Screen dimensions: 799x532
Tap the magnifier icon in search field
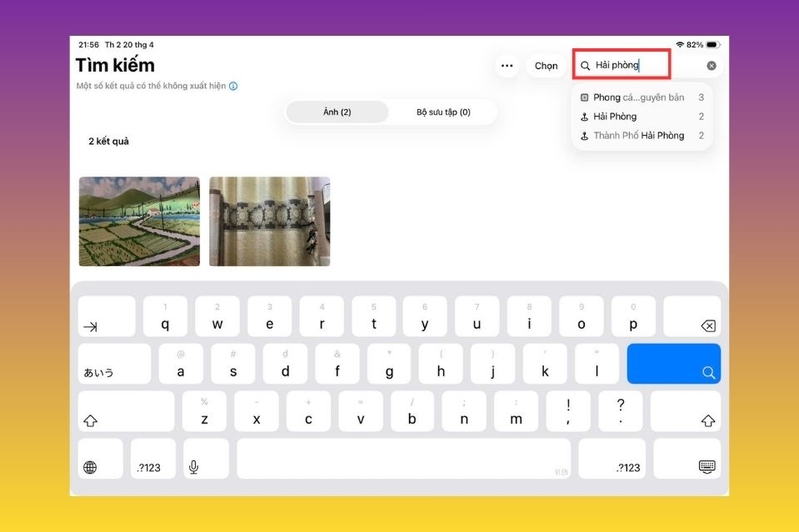585,66
